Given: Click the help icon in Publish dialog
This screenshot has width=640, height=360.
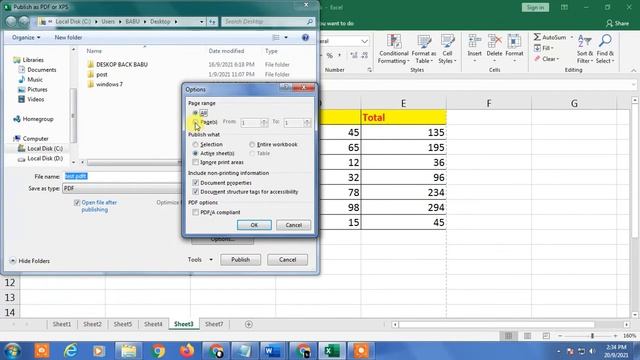Looking at the screenshot, I should pos(305,38).
